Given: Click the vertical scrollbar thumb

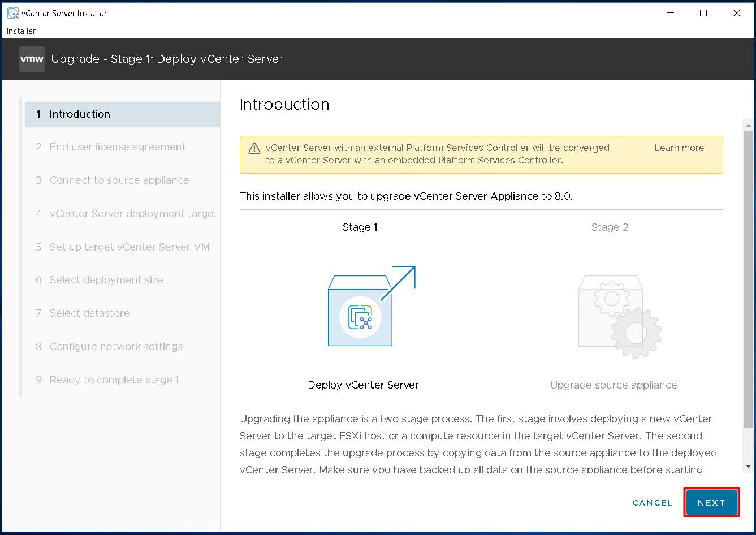Looking at the screenshot, I should (x=749, y=280).
